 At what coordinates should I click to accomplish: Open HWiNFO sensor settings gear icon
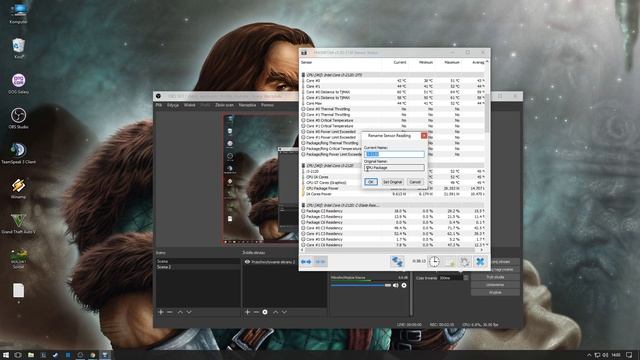coord(464,262)
